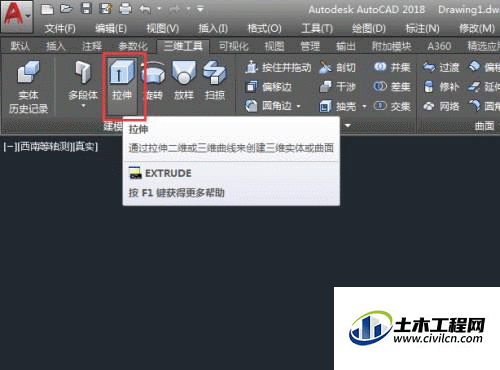Click the 西南等轴测 view control label
The width and height of the screenshot is (500, 370).
(45, 147)
